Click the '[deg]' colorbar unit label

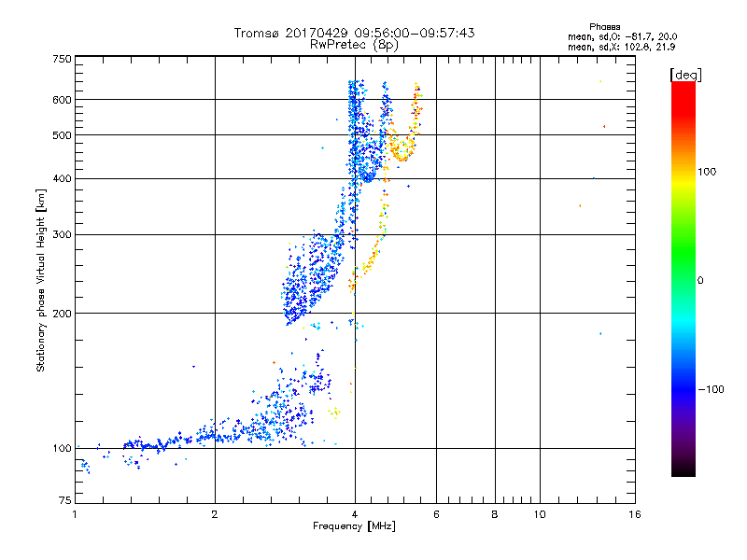(685, 75)
